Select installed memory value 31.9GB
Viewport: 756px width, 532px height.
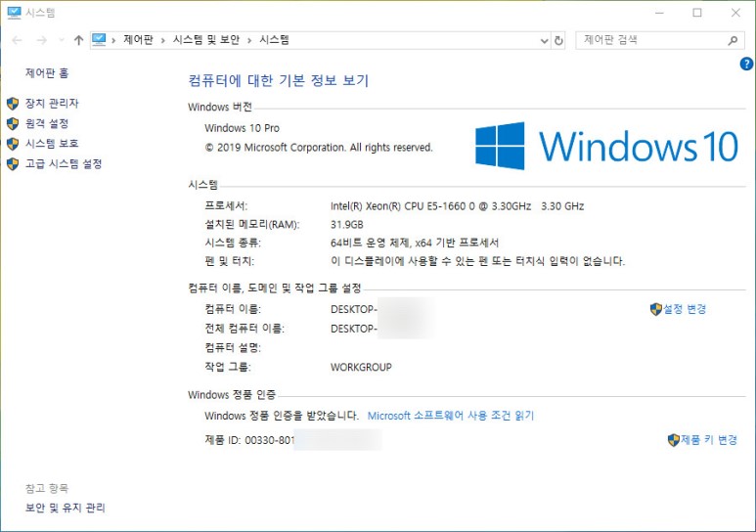point(346,224)
